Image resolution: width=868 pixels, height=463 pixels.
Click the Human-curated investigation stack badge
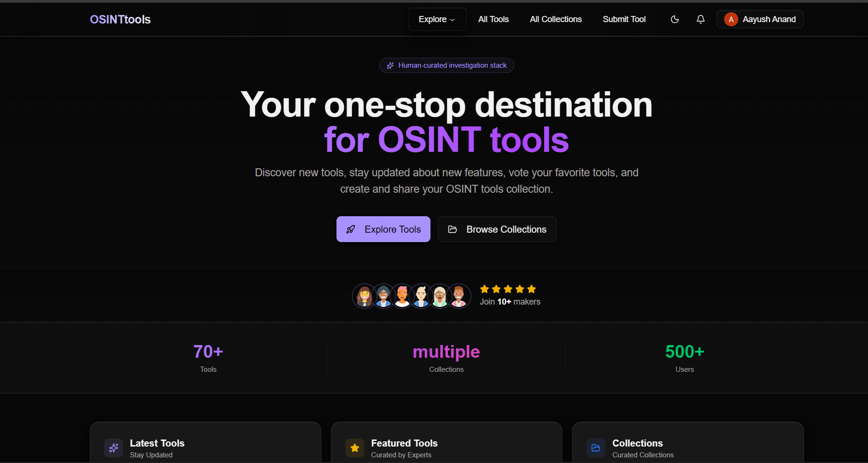point(446,65)
